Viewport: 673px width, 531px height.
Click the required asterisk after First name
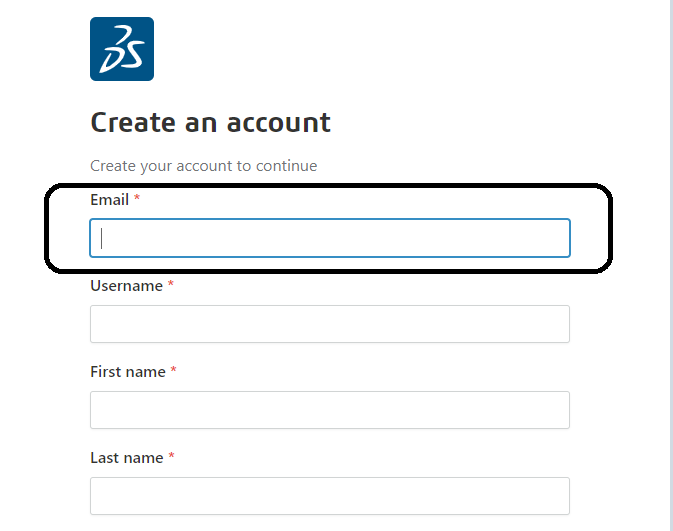tap(174, 371)
